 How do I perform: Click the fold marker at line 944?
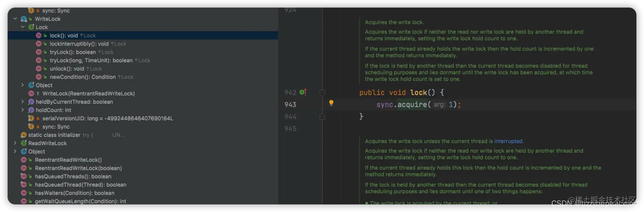point(322,116)
